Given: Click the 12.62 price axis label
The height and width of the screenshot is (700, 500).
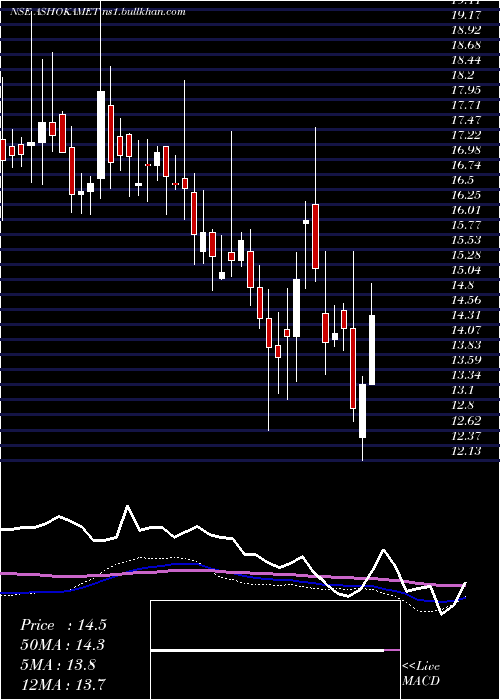Looking at the screenshot, I should click(466, 421).
